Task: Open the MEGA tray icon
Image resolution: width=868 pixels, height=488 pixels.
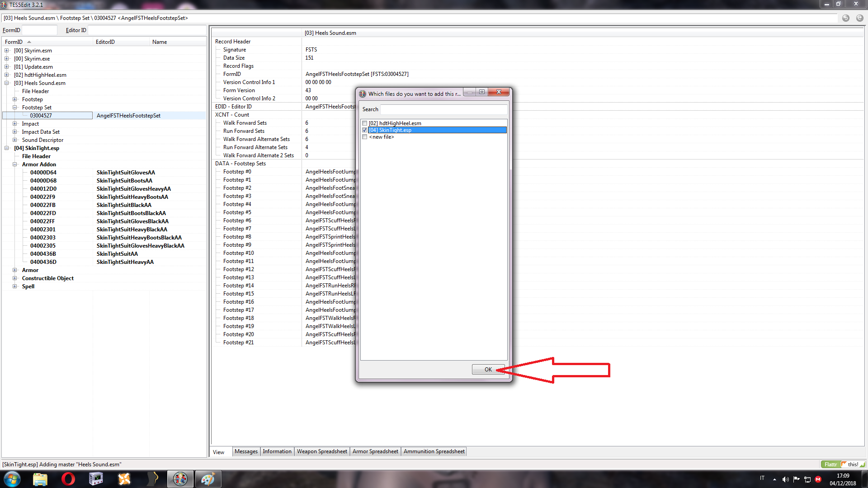Action: (818, 479)
